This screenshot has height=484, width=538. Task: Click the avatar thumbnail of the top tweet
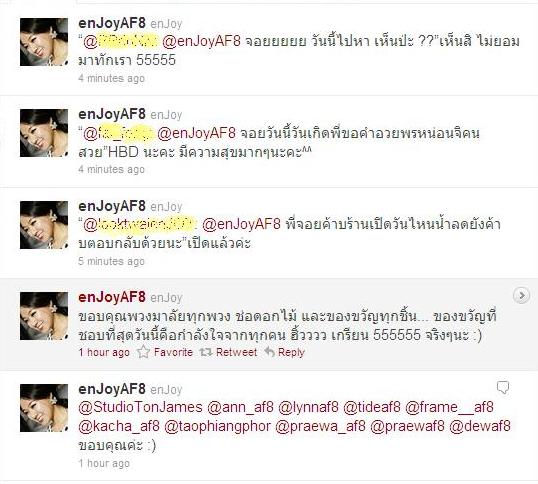point(44,42)
